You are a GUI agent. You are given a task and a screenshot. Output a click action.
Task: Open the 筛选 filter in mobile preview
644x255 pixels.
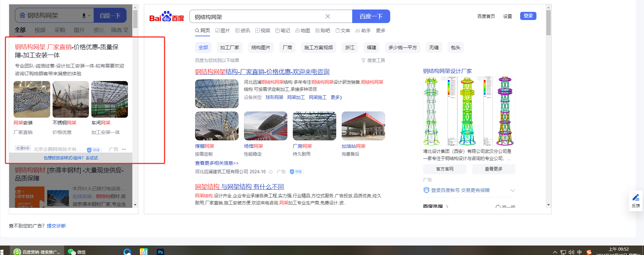click(x=119, y=30)
